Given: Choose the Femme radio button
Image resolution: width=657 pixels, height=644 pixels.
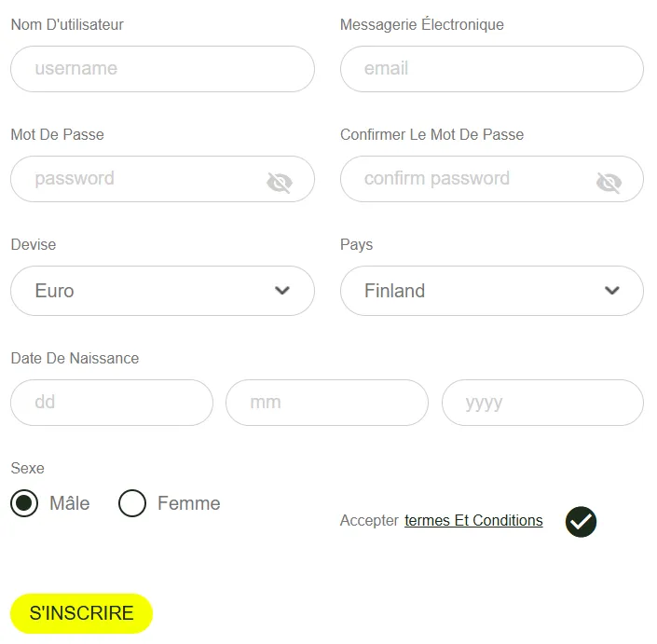Looking at the screenshot, I should pos(132,503).
